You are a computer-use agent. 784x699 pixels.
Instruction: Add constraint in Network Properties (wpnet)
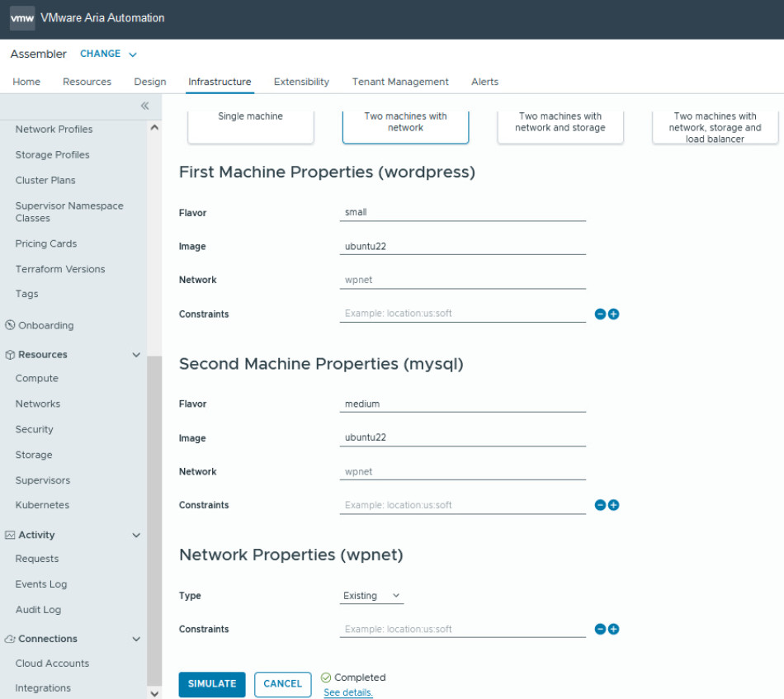pos(613,629)
